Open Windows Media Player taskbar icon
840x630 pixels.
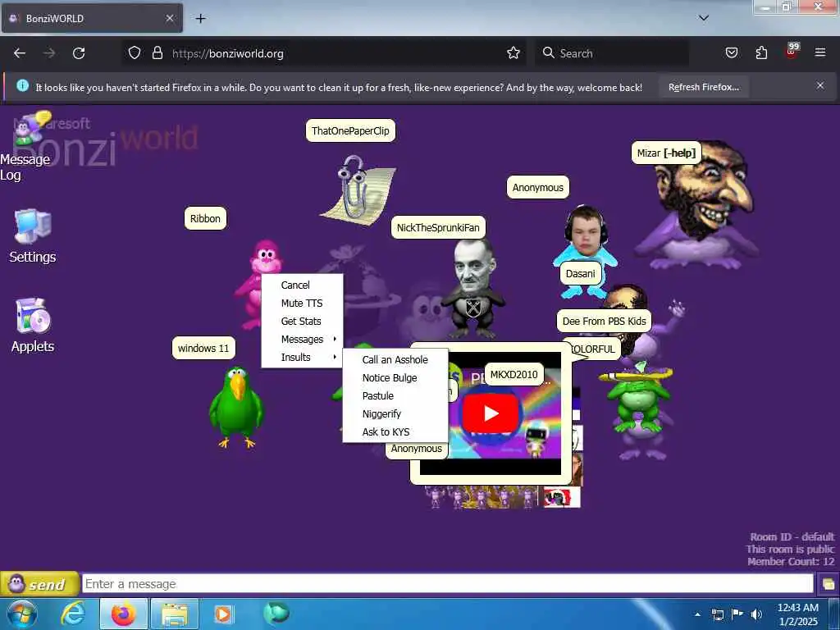[x=223, y=614]
